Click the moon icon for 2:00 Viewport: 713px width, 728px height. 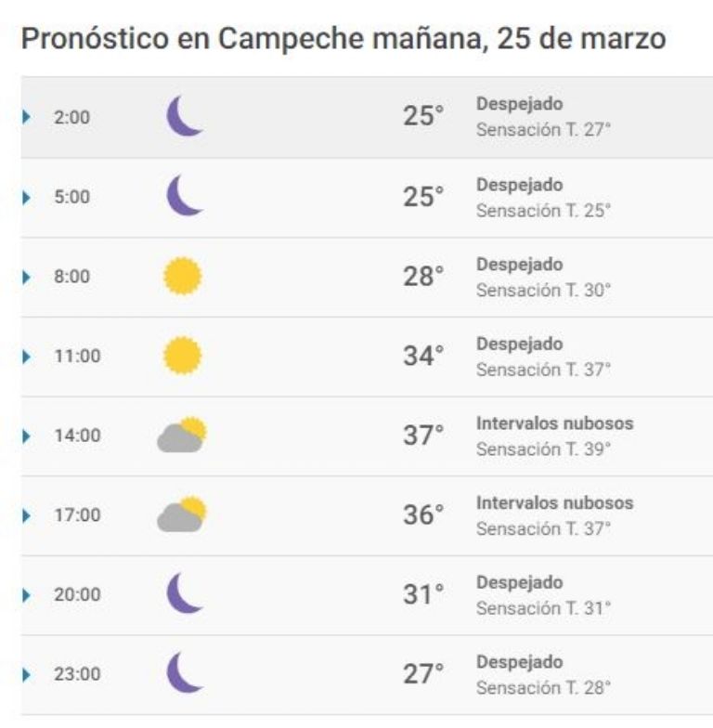click(185, 115)
